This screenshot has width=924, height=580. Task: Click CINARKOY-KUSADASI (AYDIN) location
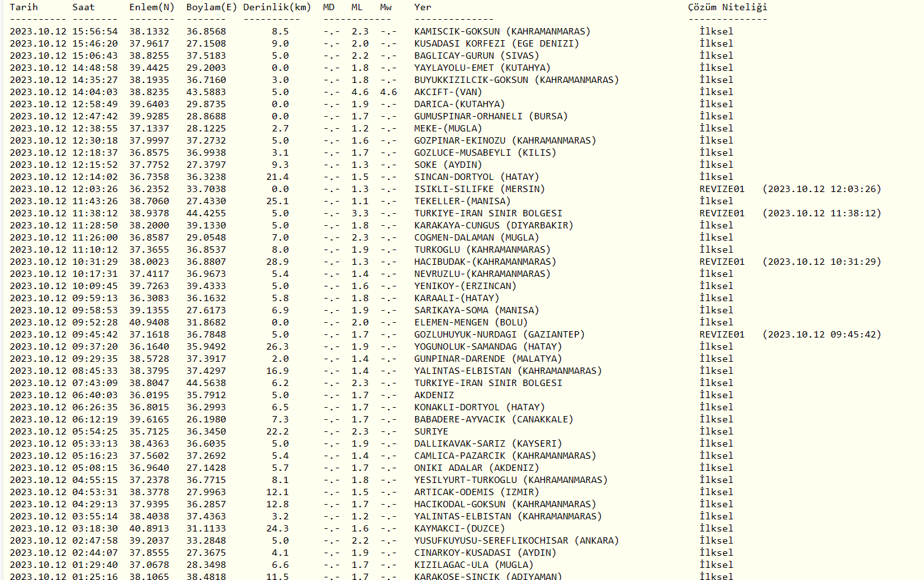coord(485,553)
